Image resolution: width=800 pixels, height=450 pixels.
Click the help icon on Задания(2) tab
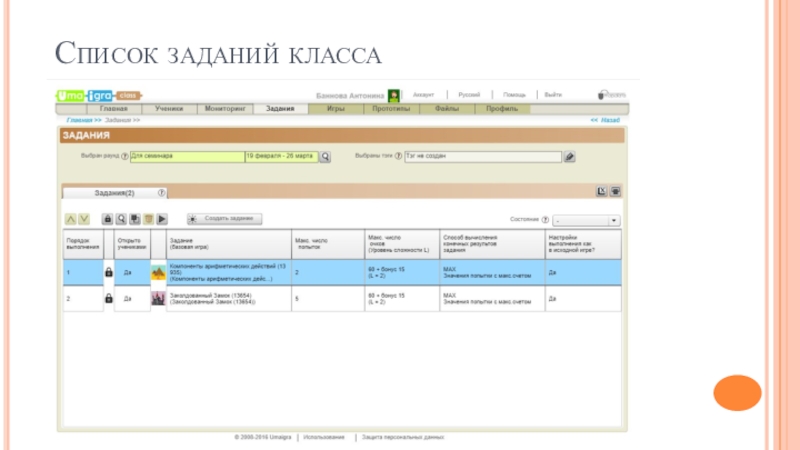[x=161, y=193]
